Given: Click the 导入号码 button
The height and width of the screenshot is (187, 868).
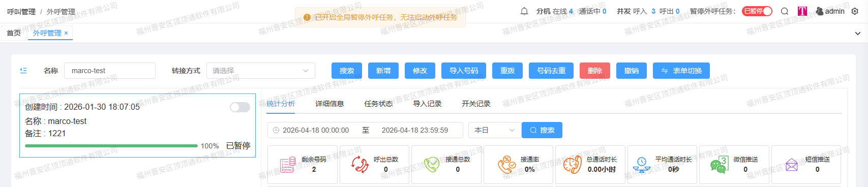Looking at the screenshot, I should [x=464, y=71].
